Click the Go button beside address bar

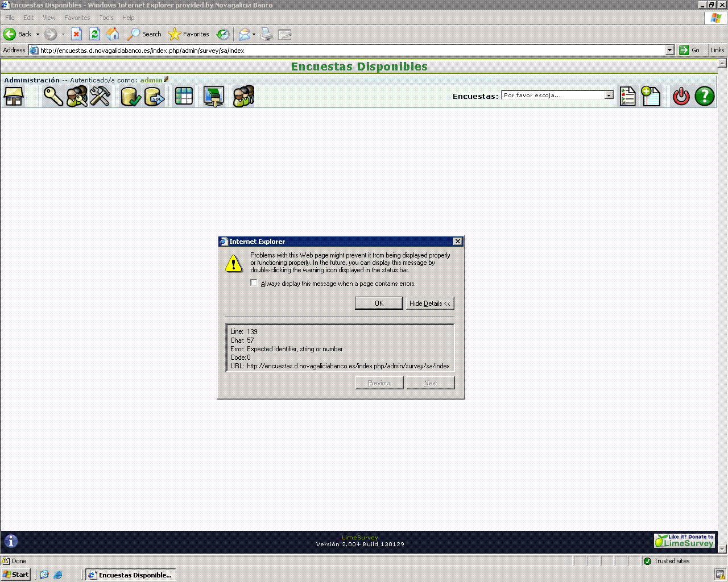click(689, 50)
